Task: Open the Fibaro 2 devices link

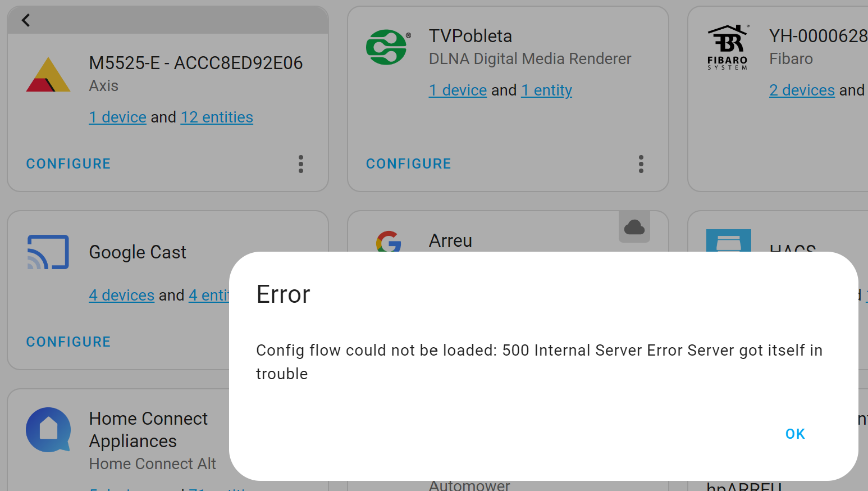Action: (x=802, y=90)
